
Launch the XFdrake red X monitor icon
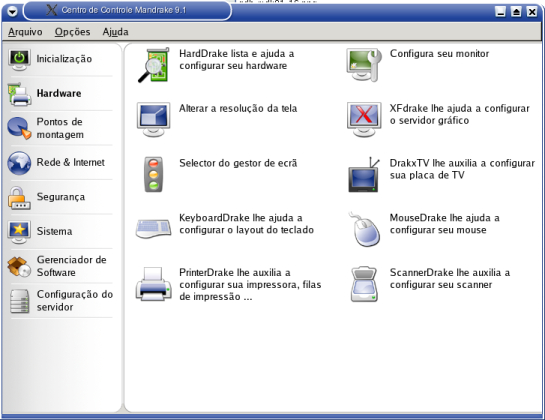364,120
